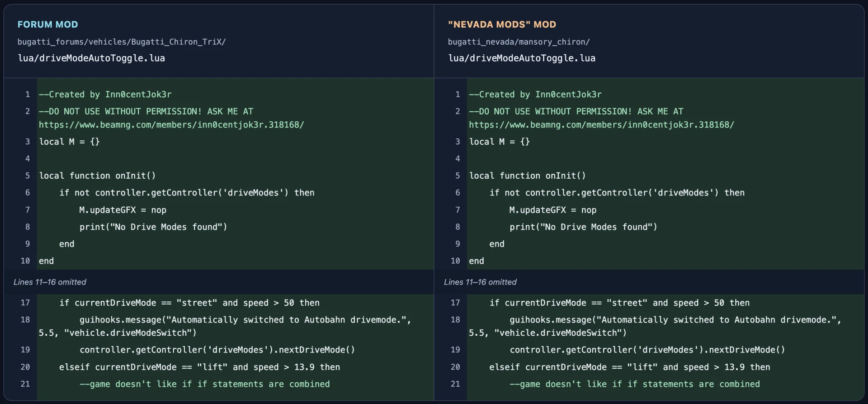Click line number 17 in the right pane
Image resolution: width=868 pixels, height=404 pixels.
click(455, 303)
